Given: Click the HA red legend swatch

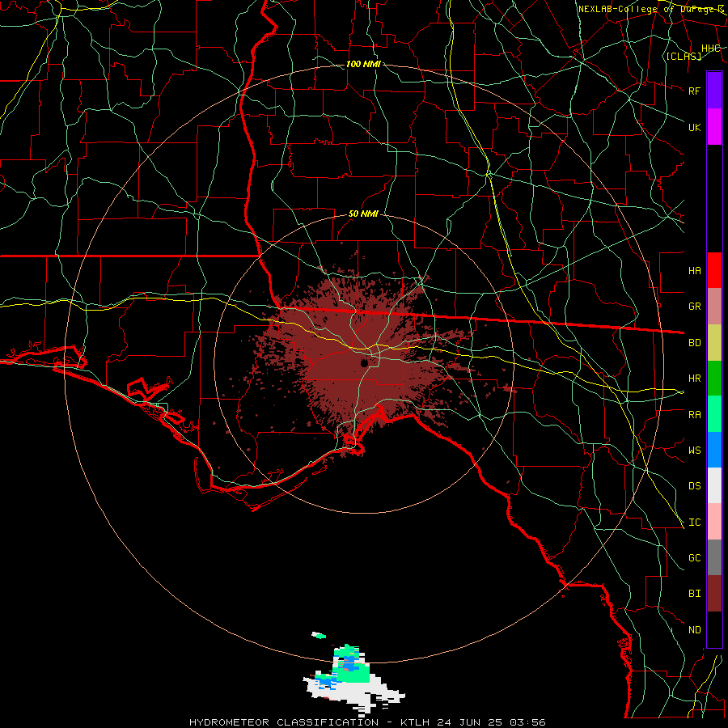Looking at the screenshot, I should click(714, 270).
